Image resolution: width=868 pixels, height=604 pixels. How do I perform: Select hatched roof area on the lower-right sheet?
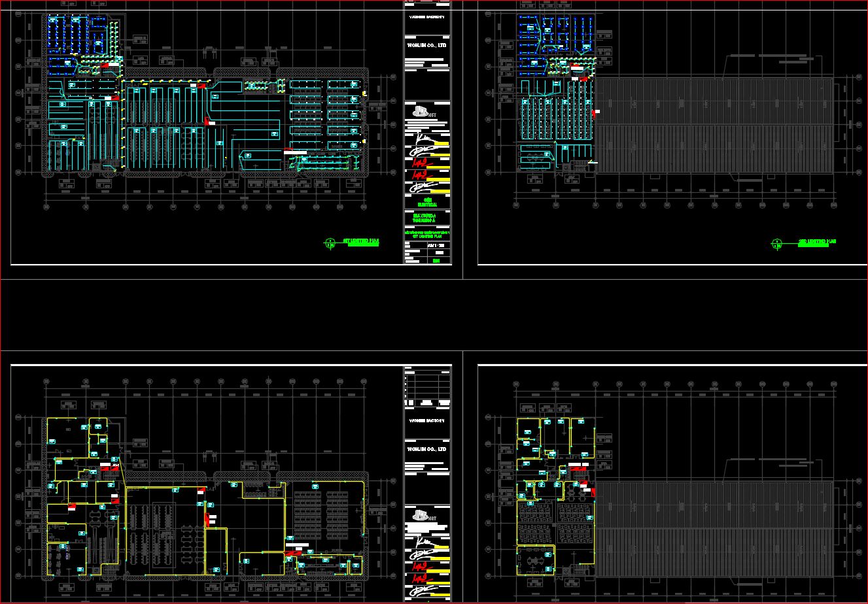tap(715, 529)
